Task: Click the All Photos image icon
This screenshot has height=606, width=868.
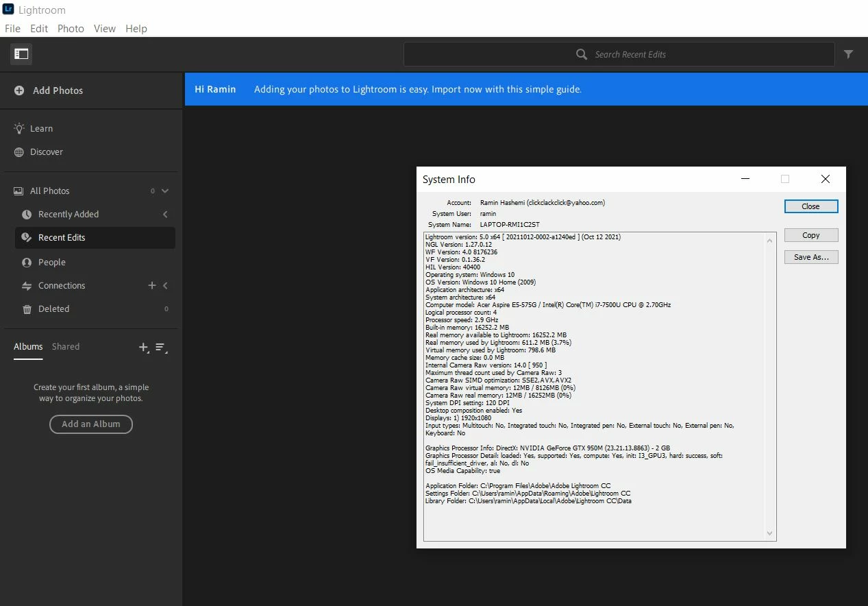Action: [19, 191]
